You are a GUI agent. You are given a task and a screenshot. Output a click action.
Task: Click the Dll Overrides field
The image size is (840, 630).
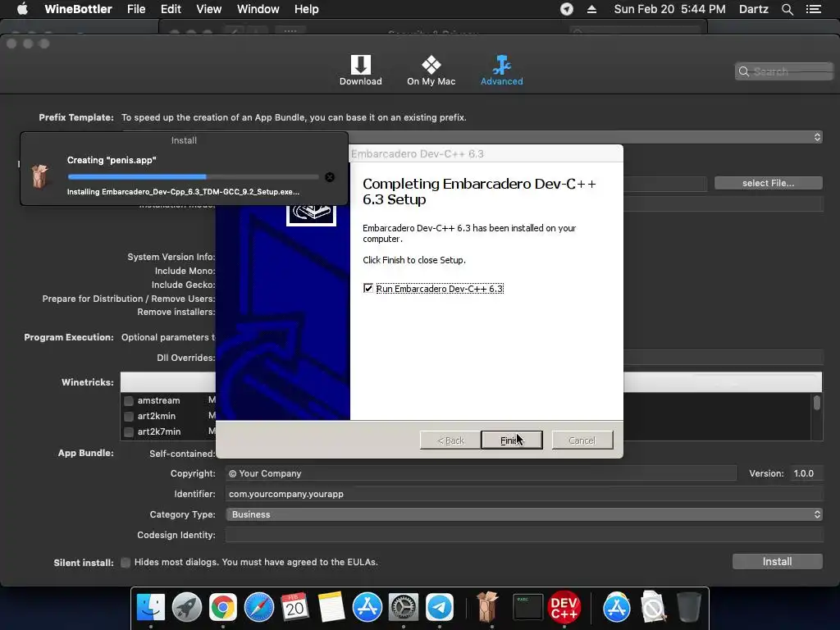724,358
